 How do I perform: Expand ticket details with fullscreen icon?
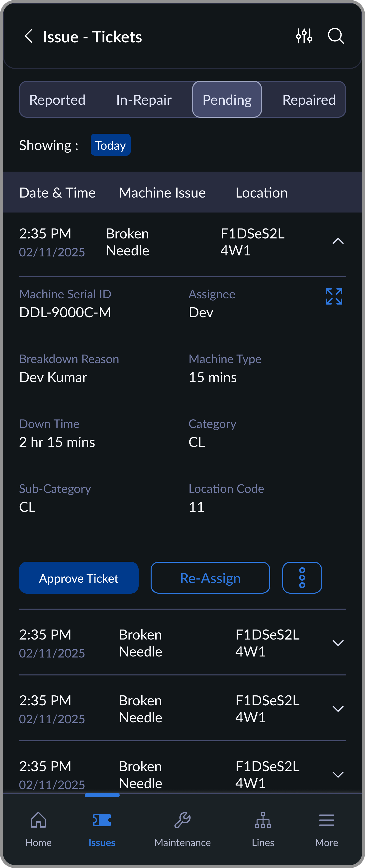tap(334, 296)
